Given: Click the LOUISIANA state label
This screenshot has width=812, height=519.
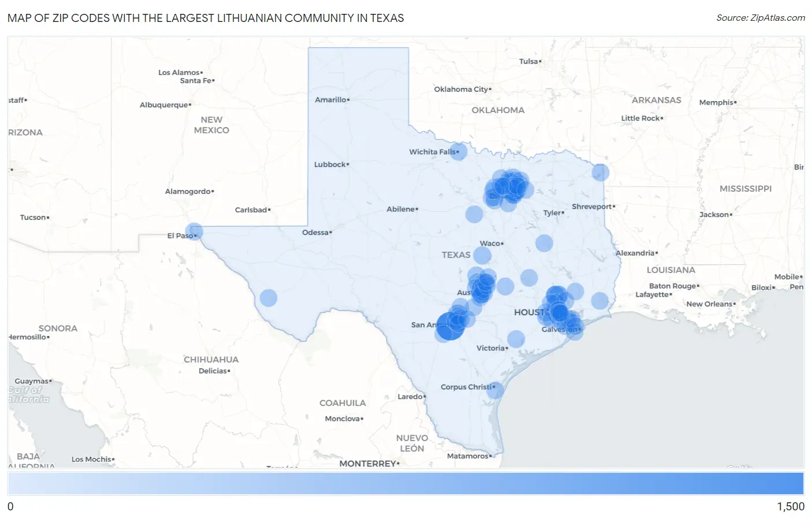Looking at the screenshot, I should pos(671,270).
